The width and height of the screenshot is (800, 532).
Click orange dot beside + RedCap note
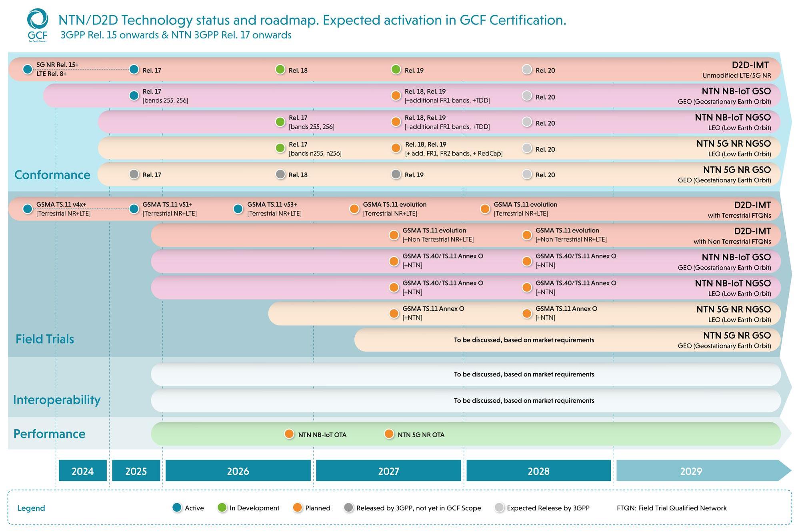point(396,148)
